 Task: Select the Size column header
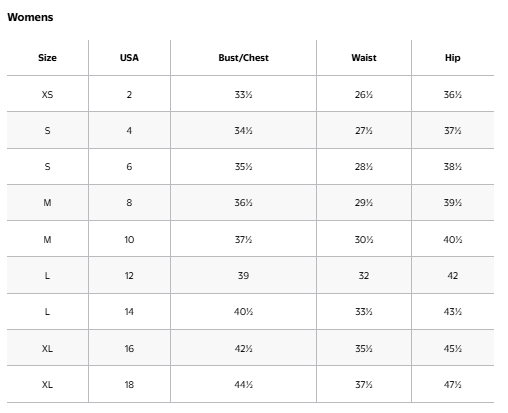pyautogui.click(x=47, y=58)
